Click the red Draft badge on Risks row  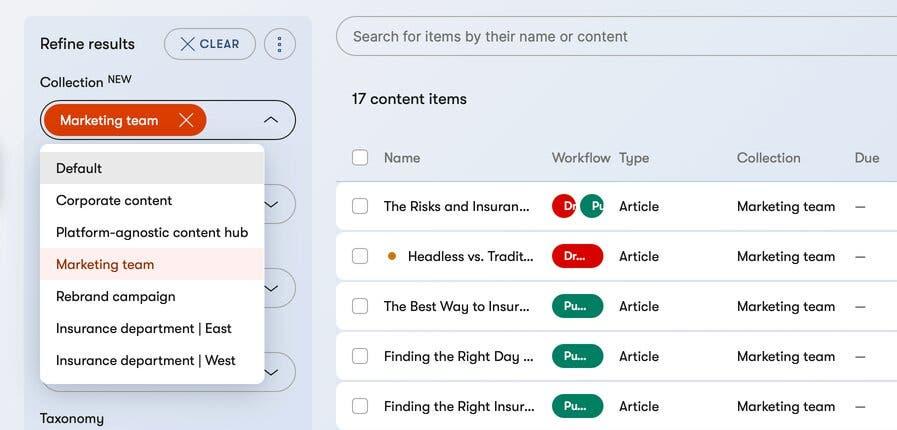pyautogui.click(x=563, y=206)
